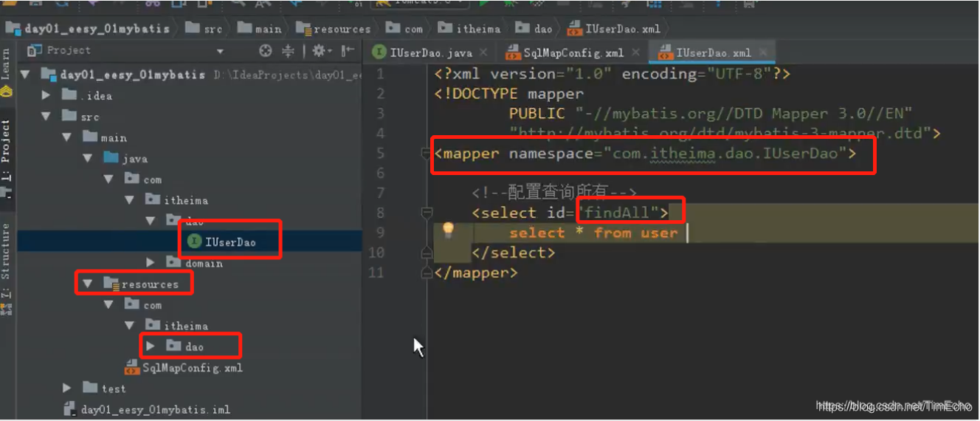Click src in the navigation breadcrumb
The height and width of the screenshot is (421, 980).
tap(204, 29)
